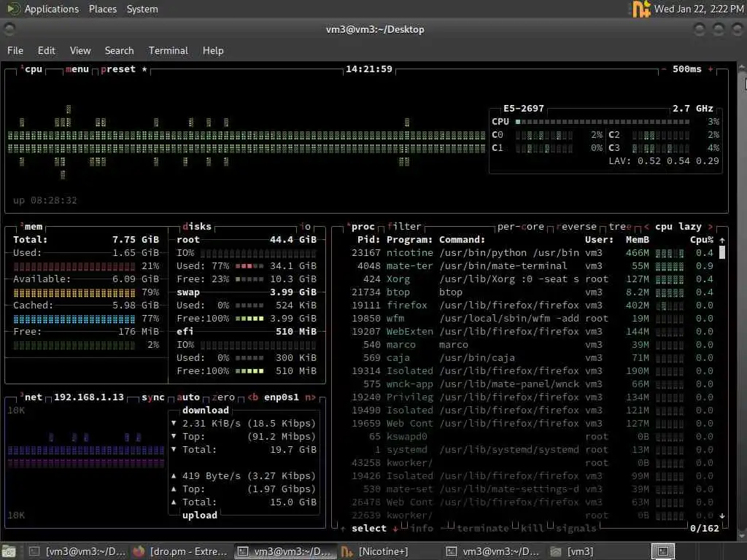This screenshot has width=747, height=560.
Task: Switch to previous network interface
Action: [252, 397]
